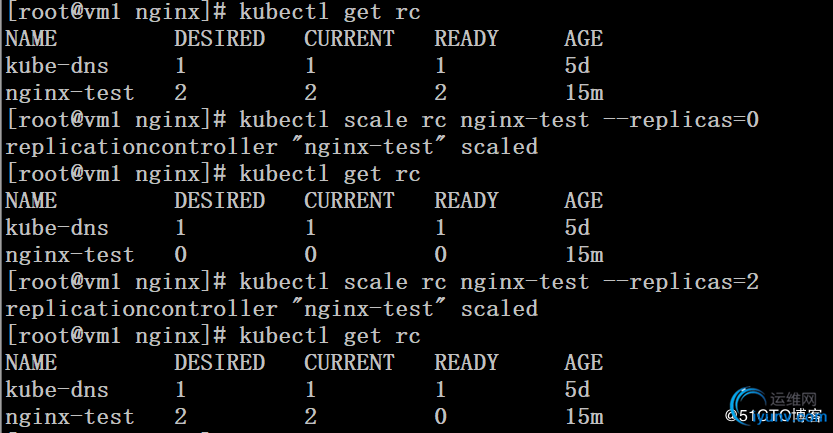
Task: Click the CURRENT header in the middle table
Action: 349,201
